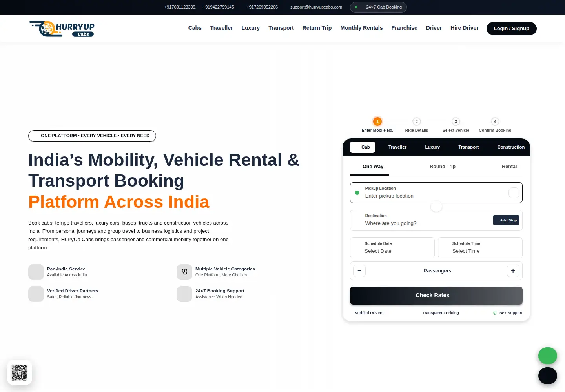
Task: Click the dark floating round button
Action: (548, 376)
